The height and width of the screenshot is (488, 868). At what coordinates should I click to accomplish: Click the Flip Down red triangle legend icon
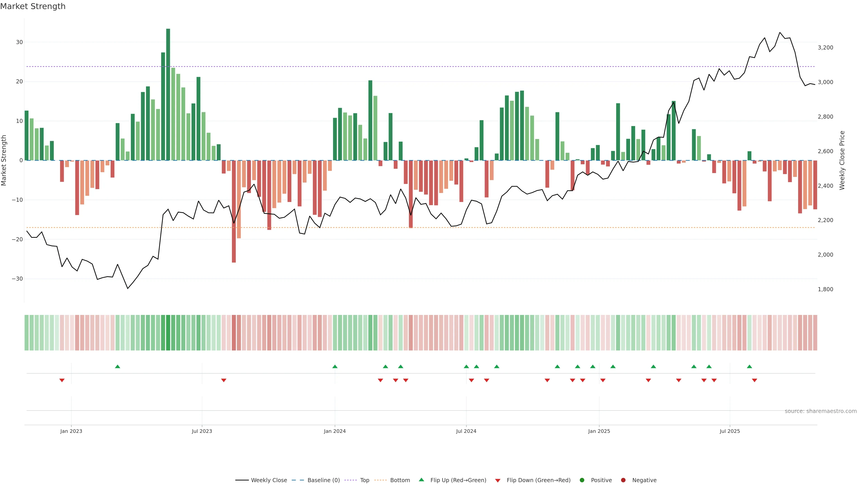[x=498, y=481]
